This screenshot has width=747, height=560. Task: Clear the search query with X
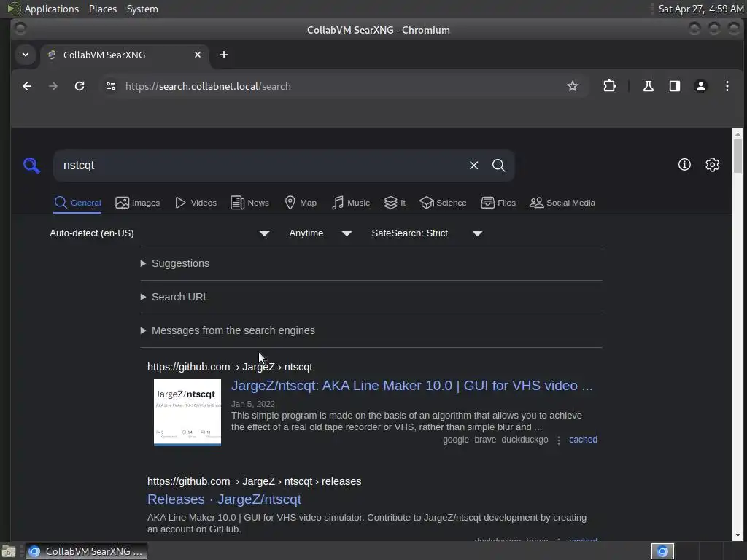pyautogui.click(x=473, y=166)
